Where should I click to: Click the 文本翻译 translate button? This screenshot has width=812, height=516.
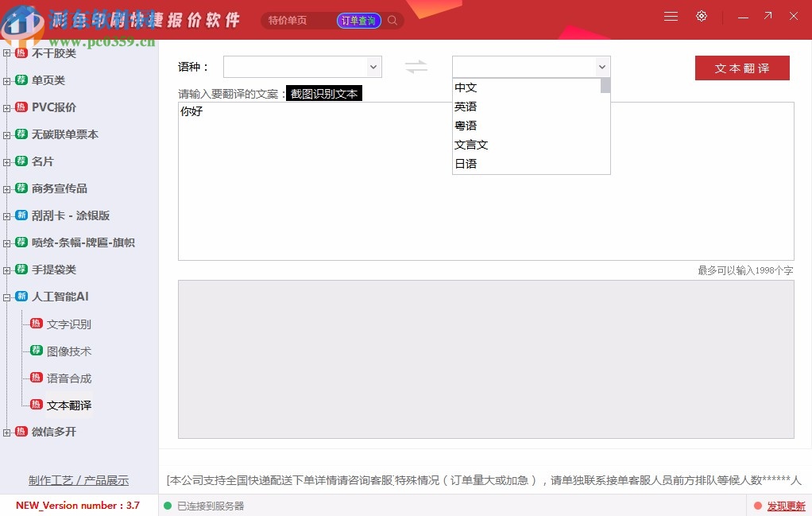[x=741, y=68]
